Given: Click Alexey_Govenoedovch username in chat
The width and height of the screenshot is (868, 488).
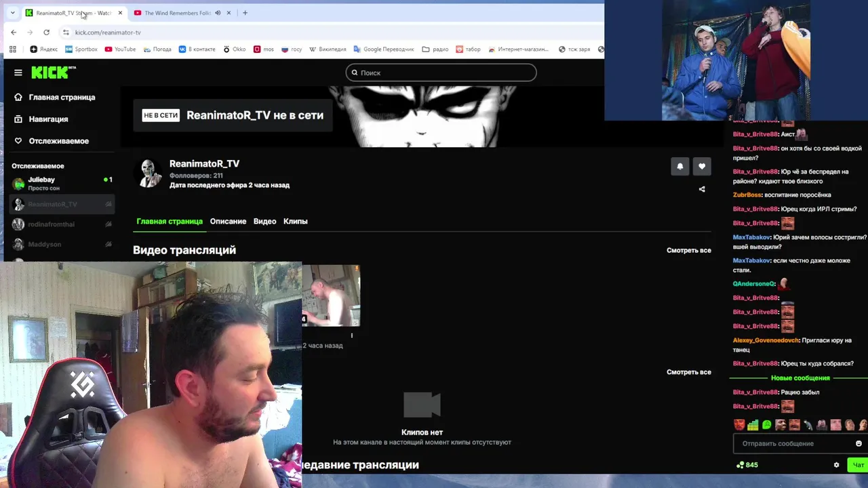Looking at the screenshot, I should click(x=766, y=340).
